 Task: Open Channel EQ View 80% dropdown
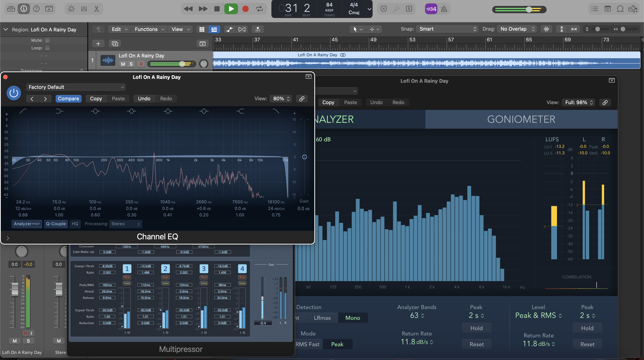281,99
